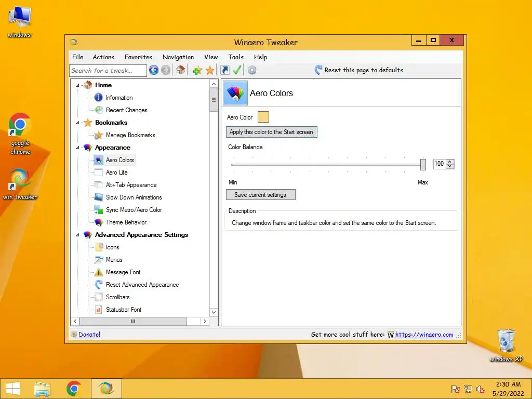Image resolution: width=532 pixels, height=399 pixels.
Task: Click the Alt+Tab Appearance icon
Action: [x=99, y=185]
